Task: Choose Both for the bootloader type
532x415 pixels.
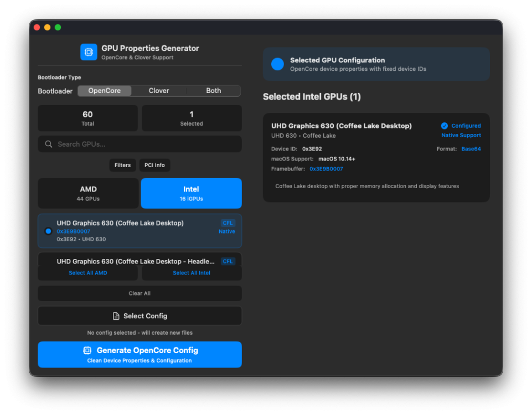Action: click(x=214, y=91)
